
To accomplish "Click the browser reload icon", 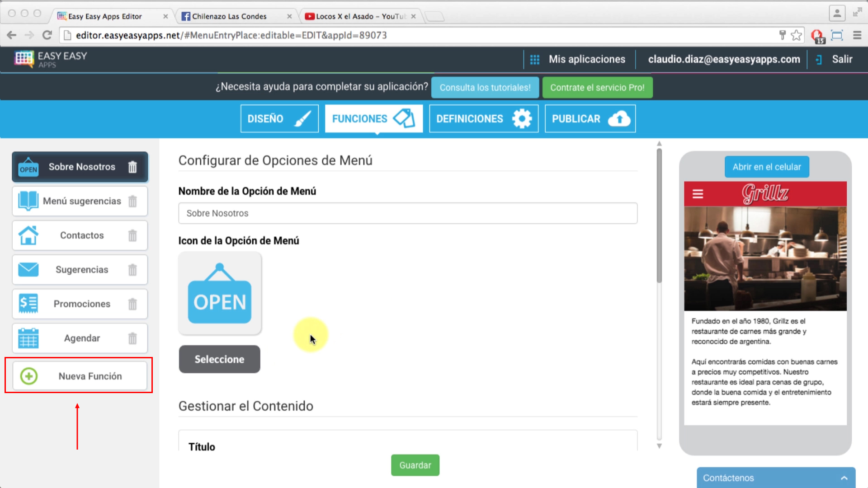I will [47, 35].
